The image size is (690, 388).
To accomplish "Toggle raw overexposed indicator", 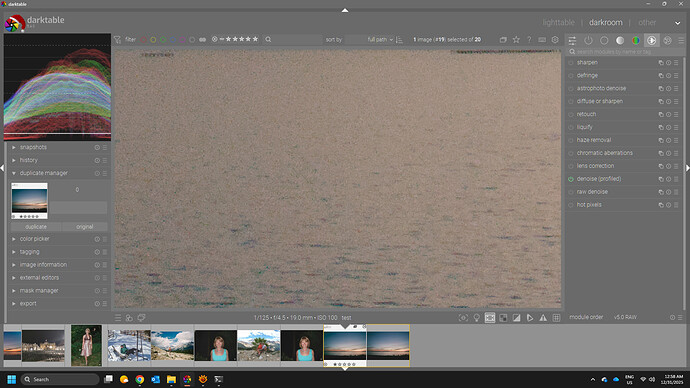I will tap(503, 318).
